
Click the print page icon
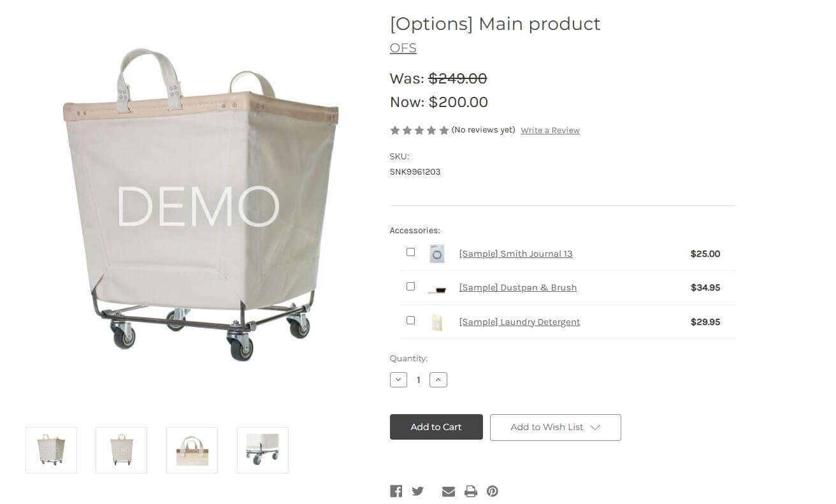pos(471,491)
